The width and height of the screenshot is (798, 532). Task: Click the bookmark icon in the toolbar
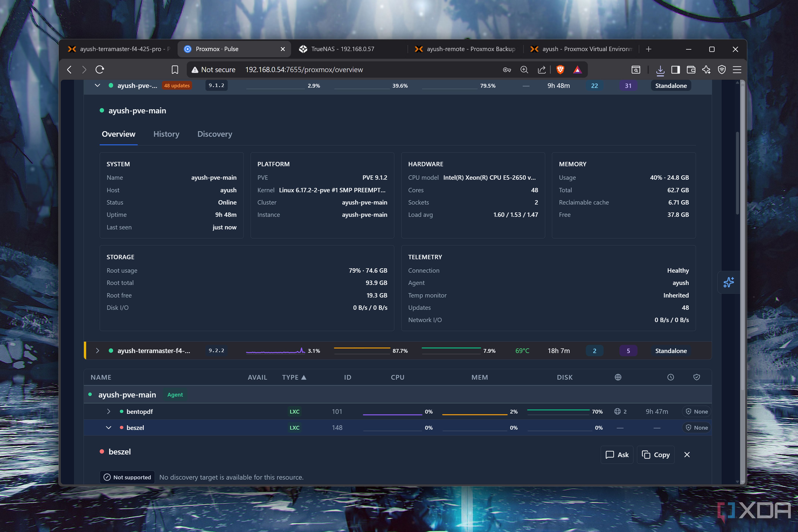[x=175, y=70]
